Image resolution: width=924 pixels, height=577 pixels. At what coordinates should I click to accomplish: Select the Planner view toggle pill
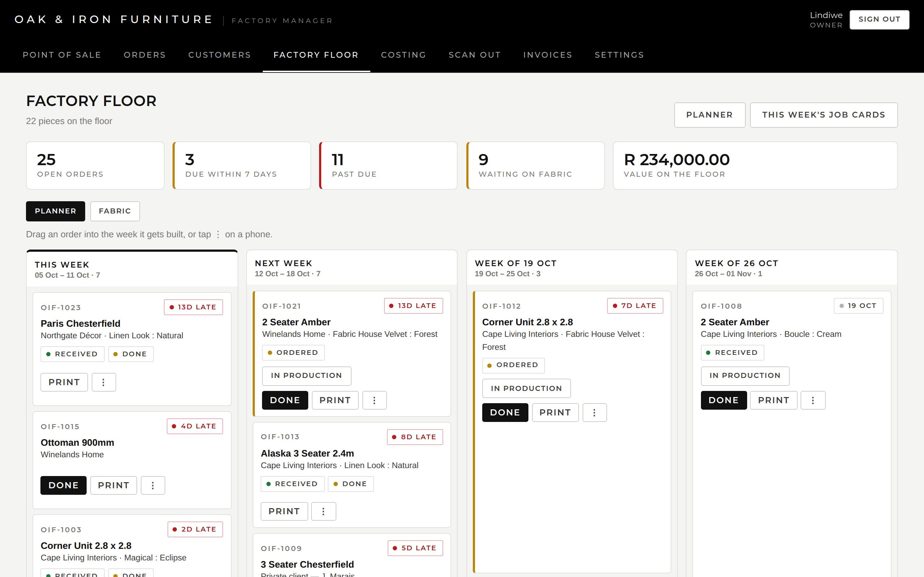pyautogui.click(x=55, y=211)
